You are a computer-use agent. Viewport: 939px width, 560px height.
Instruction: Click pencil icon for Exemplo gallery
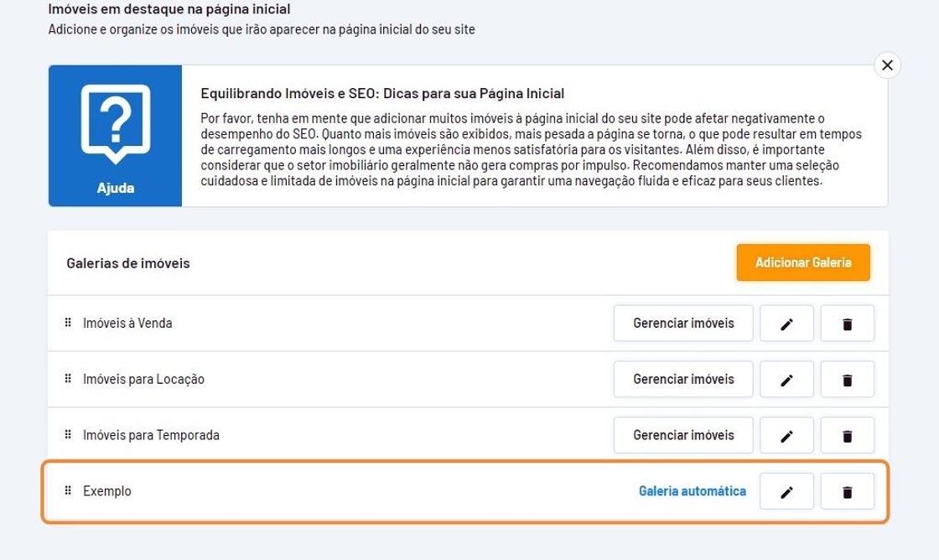(786, 492)
